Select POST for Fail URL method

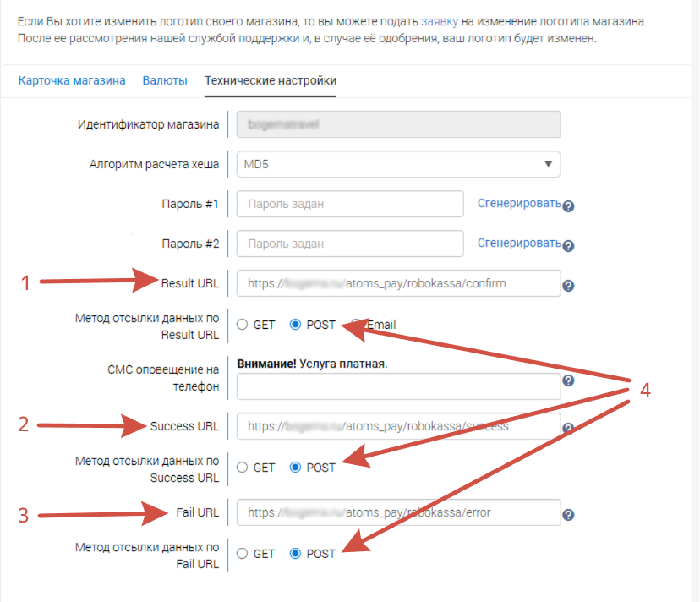click(295, 554)
